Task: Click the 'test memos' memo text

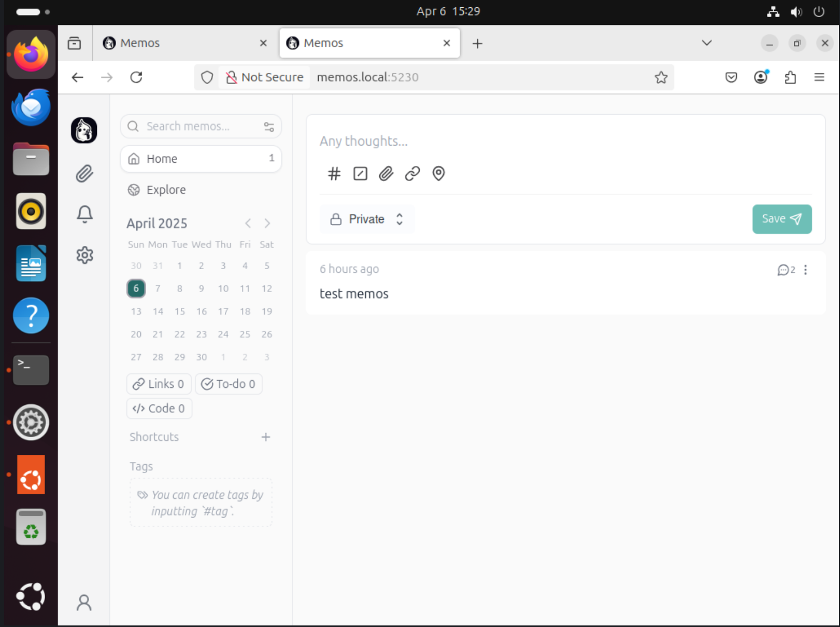Action: pyautogui.click(x=354, y=294)
